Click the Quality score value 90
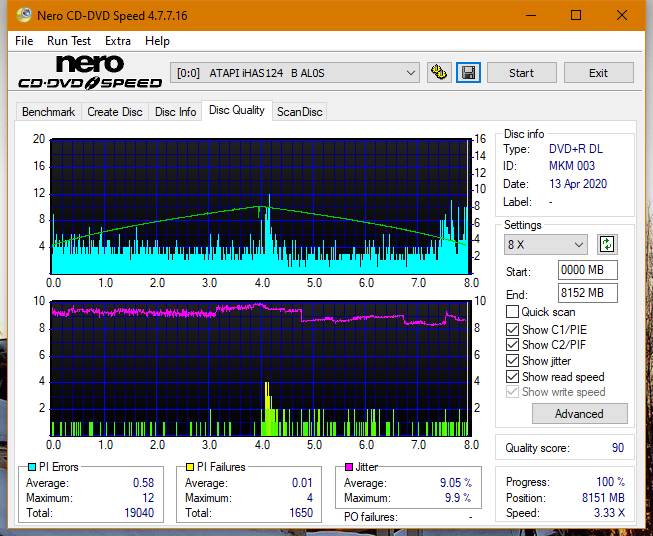653x536 pixels. click(618, 448)
